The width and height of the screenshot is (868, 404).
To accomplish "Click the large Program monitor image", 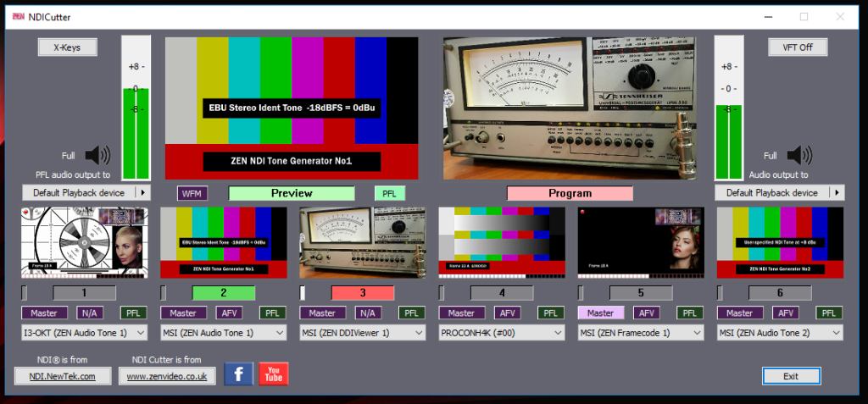I will click(570, 108).
